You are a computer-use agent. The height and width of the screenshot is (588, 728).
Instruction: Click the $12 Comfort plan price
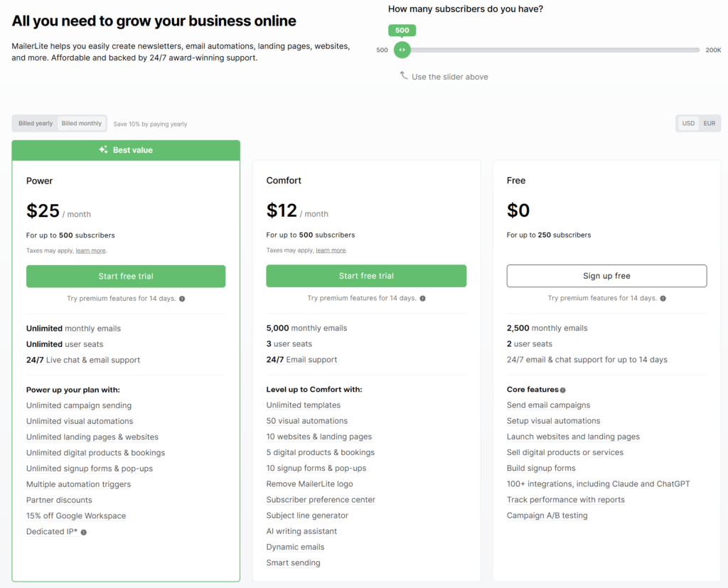[282, 210]
